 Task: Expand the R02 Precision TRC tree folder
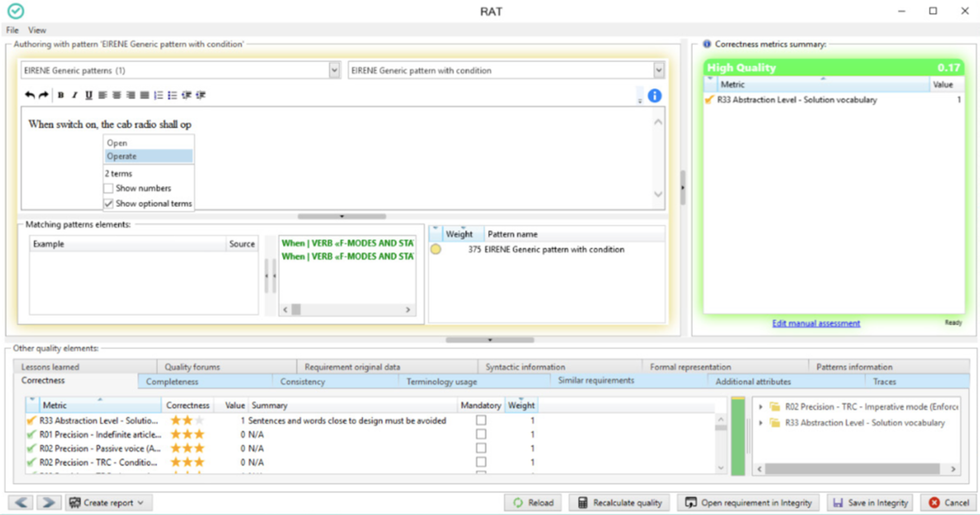click(760, 407)
